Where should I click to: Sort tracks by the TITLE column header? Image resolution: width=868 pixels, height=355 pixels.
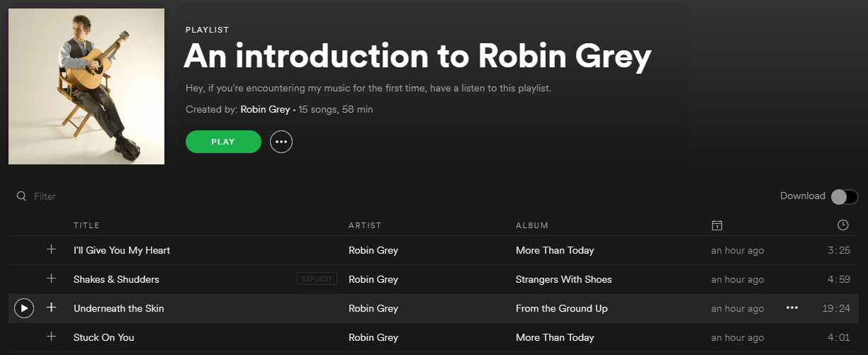[86, 225]
